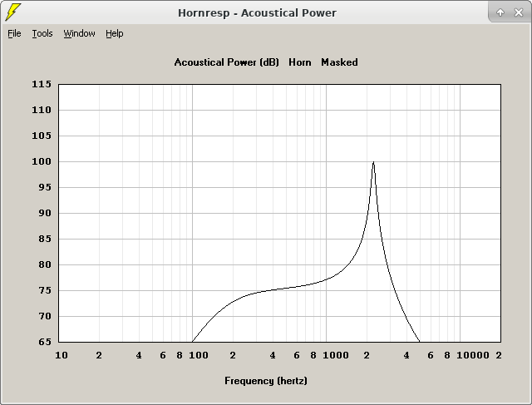Click the 95 dB y-axis label
The height and width of the screenshot is (405, 532).
(45, 187)
